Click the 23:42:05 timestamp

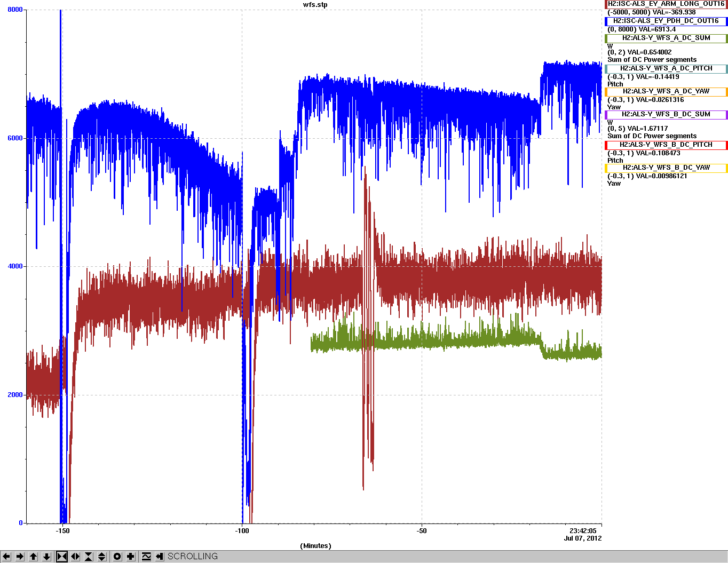click(x=583, y=531)
